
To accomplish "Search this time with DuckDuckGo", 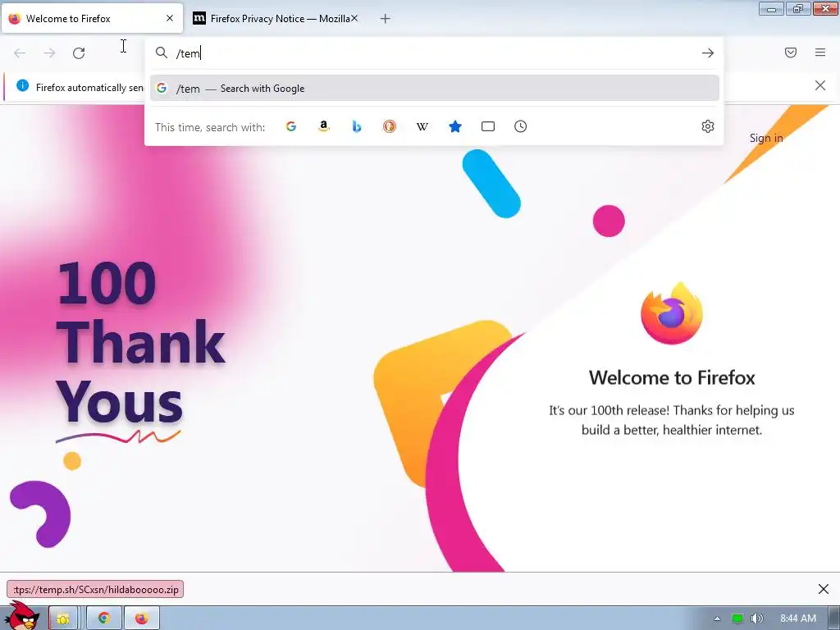I will coord(390,126).
